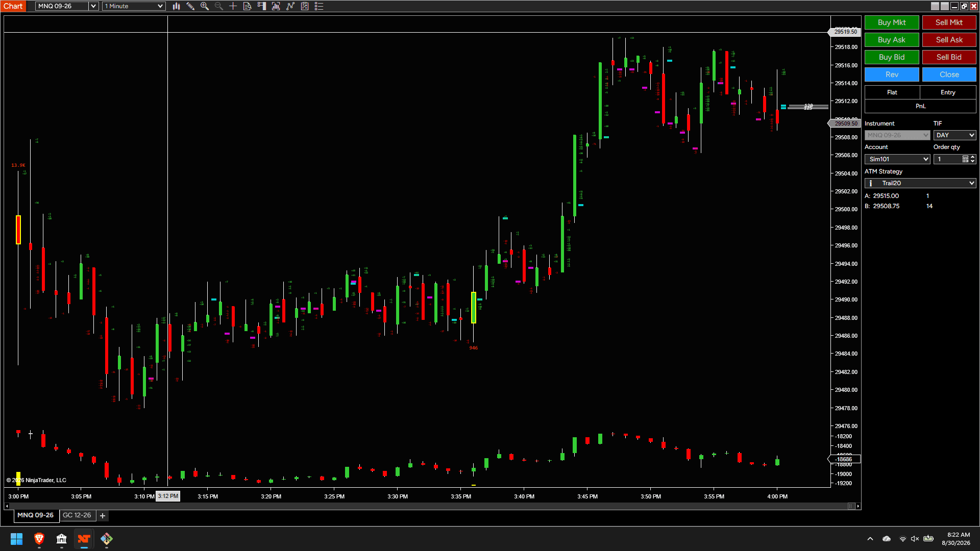
Task: Click the Sell Ask button
Action: pos(949,40)
